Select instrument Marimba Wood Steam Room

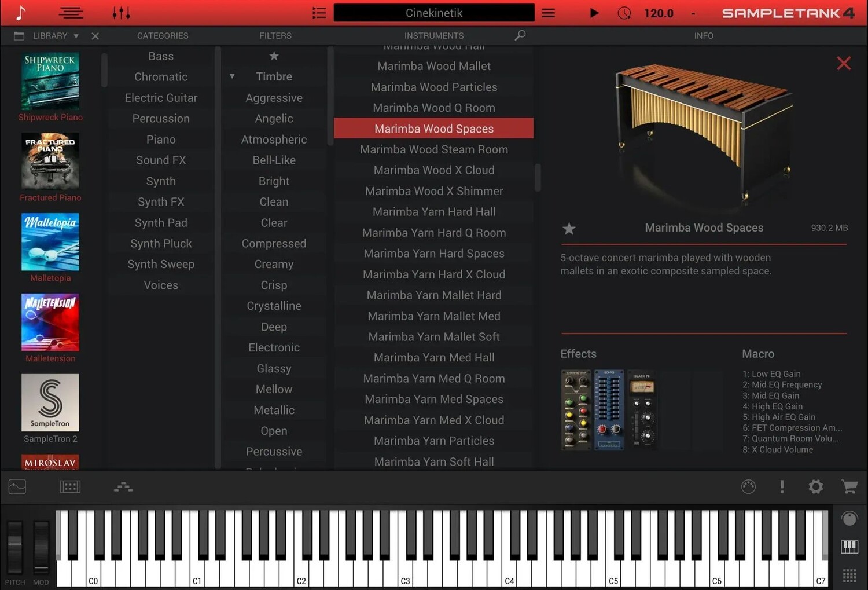434,149
